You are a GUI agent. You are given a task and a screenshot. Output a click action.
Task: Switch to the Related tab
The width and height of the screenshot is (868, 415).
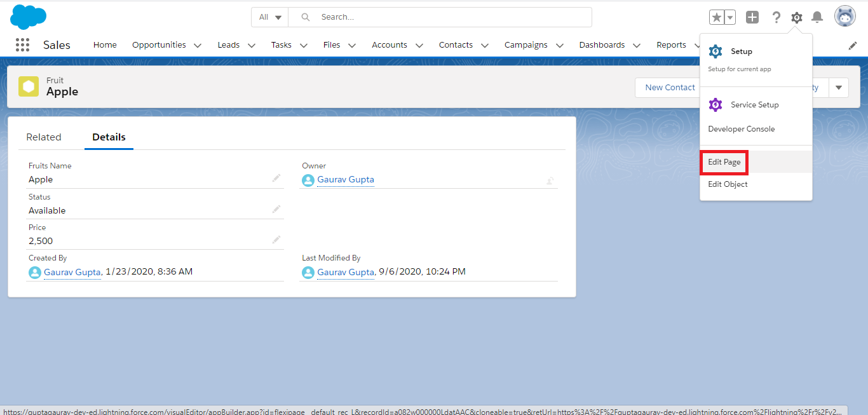tap(44, 137)
